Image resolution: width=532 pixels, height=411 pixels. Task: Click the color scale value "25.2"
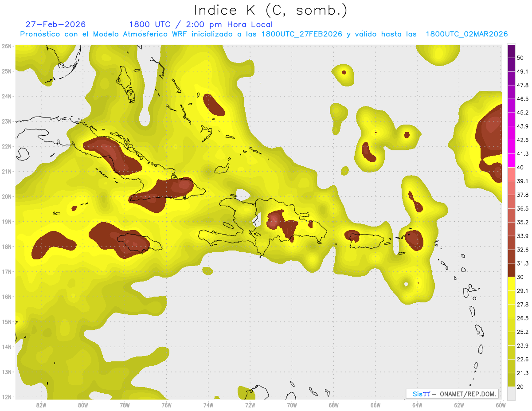(x=522, y=332)
